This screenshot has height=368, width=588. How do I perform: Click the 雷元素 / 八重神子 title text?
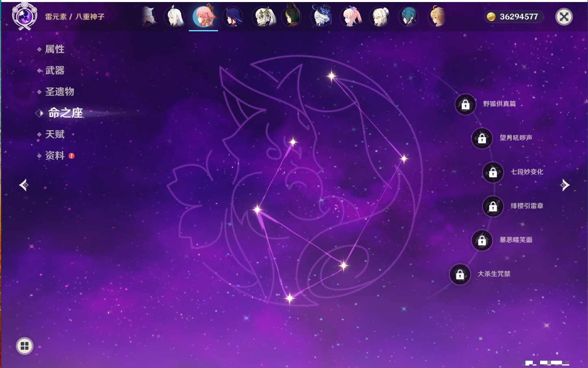coord(75,17)
